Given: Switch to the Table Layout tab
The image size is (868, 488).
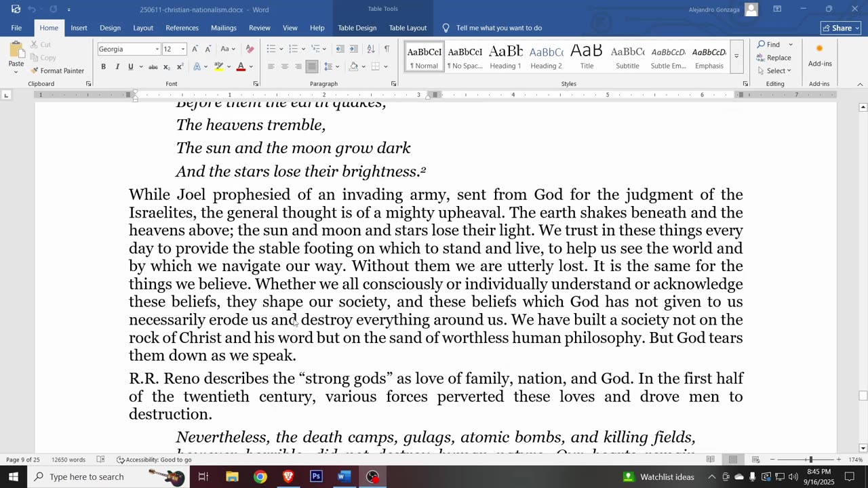Looking at the screenshot, I should pyautogui.click(x=408, y=28).
